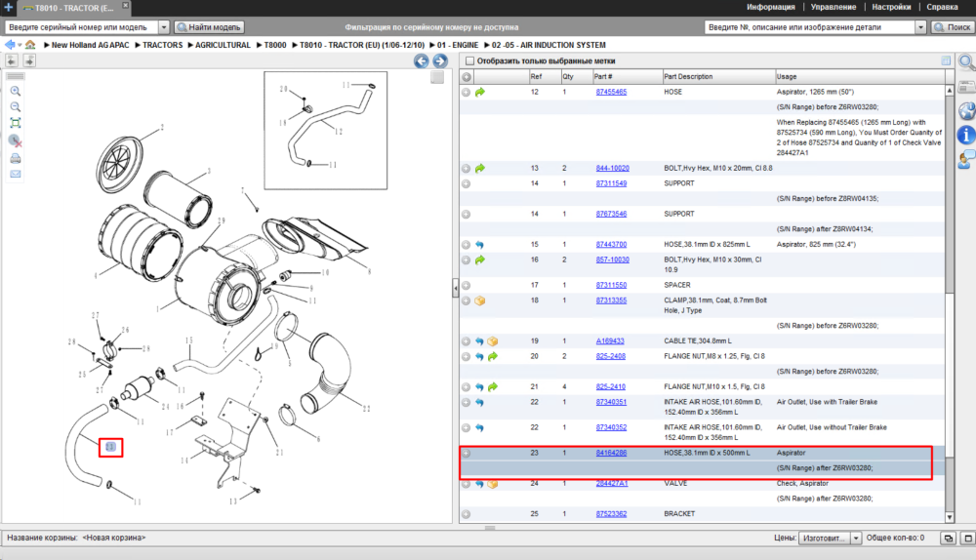Screen dimensions: 976x560
Task: Tick the checkbox to show only selected marks
Action: click(470, 61)
